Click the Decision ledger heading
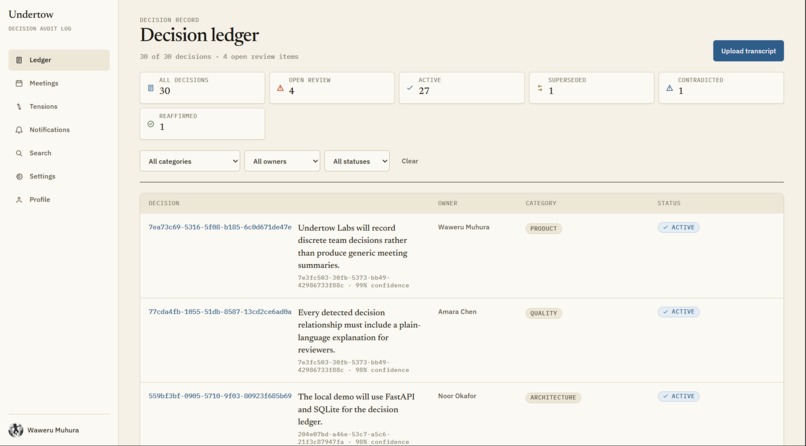Screen dimensions: 806x446 [199, 35]
